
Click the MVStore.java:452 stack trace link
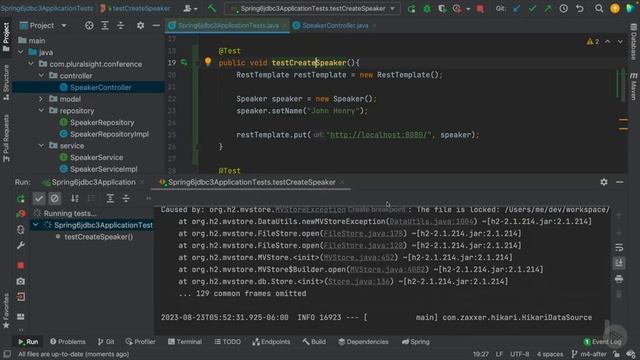[x=358, y=258]
